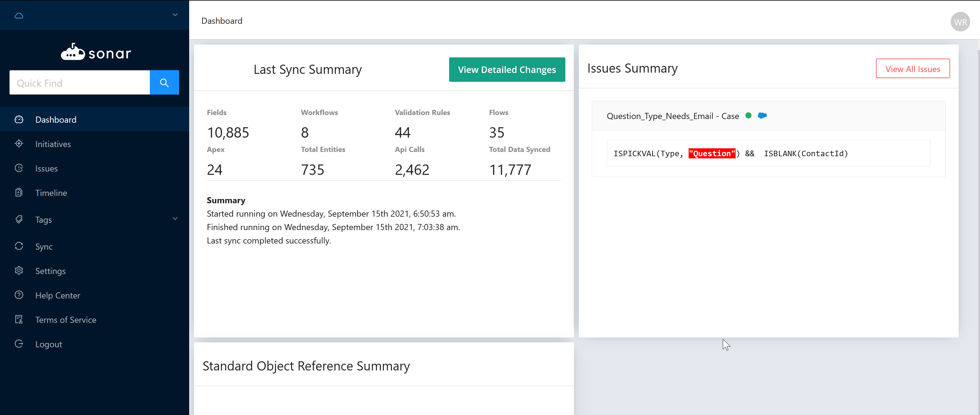Click the Dashboard gauge icon
This screenshot has height=415, width=980.
tap(19, 119)
